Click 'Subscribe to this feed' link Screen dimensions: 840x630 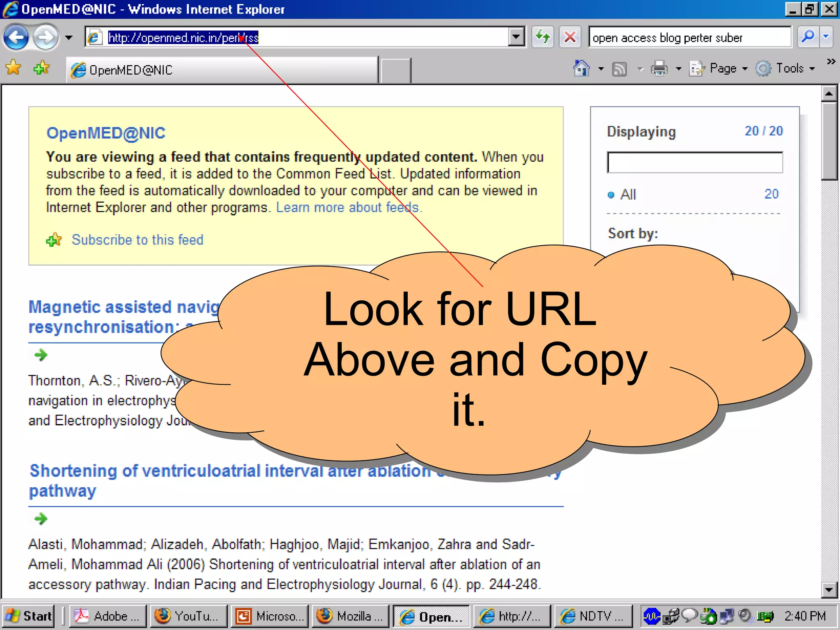137,240
